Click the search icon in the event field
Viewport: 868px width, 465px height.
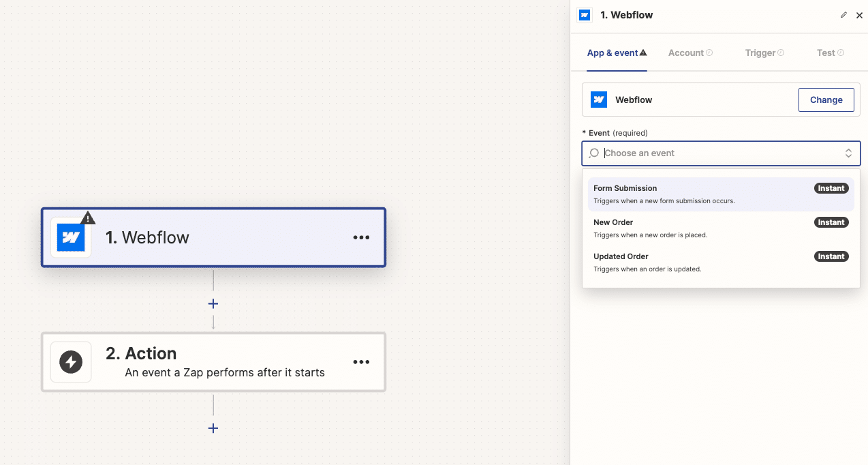pos(594,153)
